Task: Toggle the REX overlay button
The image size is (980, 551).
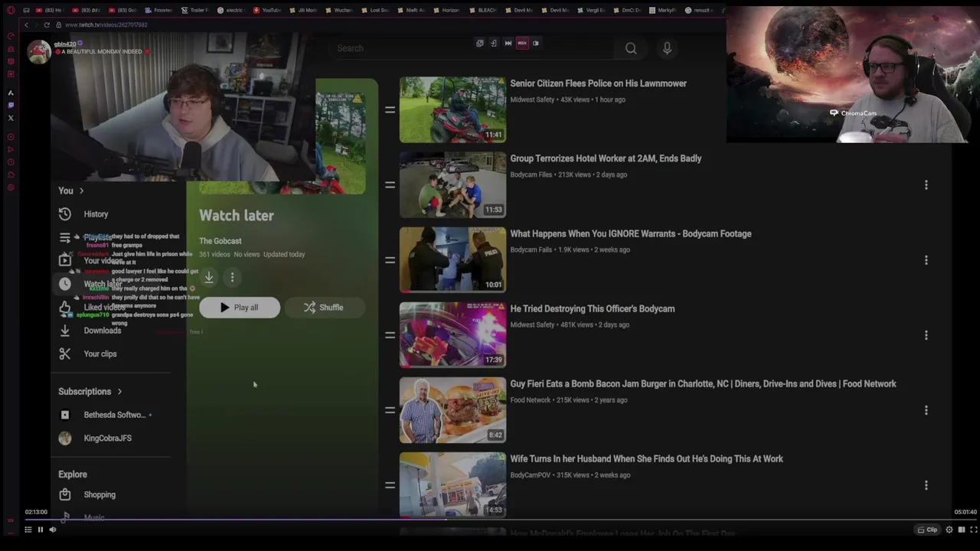Action: (x=522, y=43)
